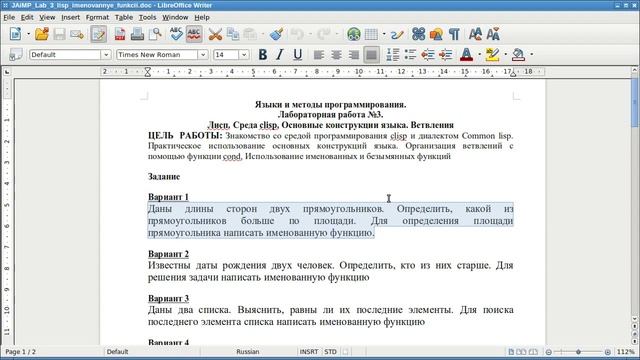The image size is (640, 360).
Task: Toggle Numbering on and off
Action: [x=392, y=54]
